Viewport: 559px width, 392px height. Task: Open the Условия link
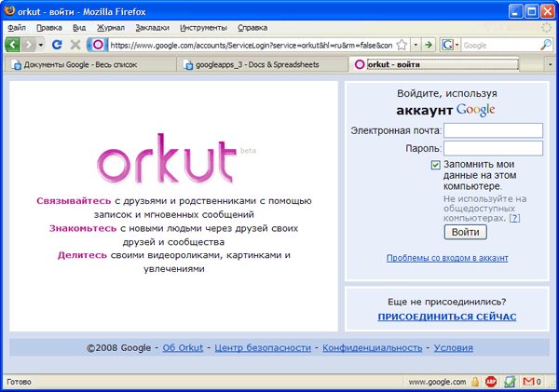tap(454, 348)
